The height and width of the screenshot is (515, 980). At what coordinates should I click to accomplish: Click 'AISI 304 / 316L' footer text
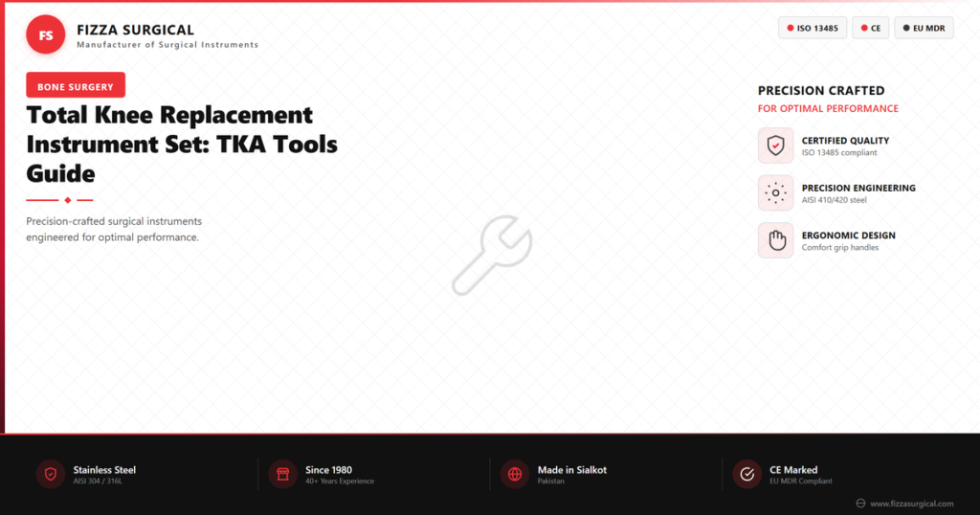coord(98,481)
